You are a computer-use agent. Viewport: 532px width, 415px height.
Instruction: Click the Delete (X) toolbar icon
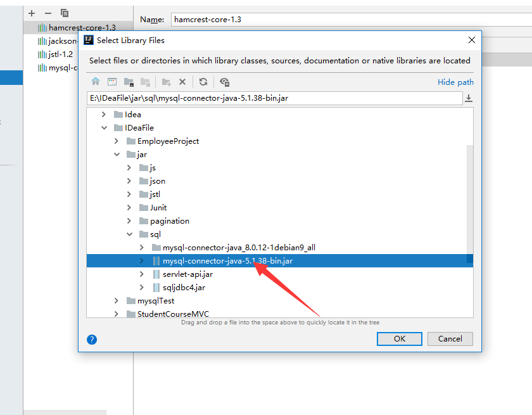point(182,82)
